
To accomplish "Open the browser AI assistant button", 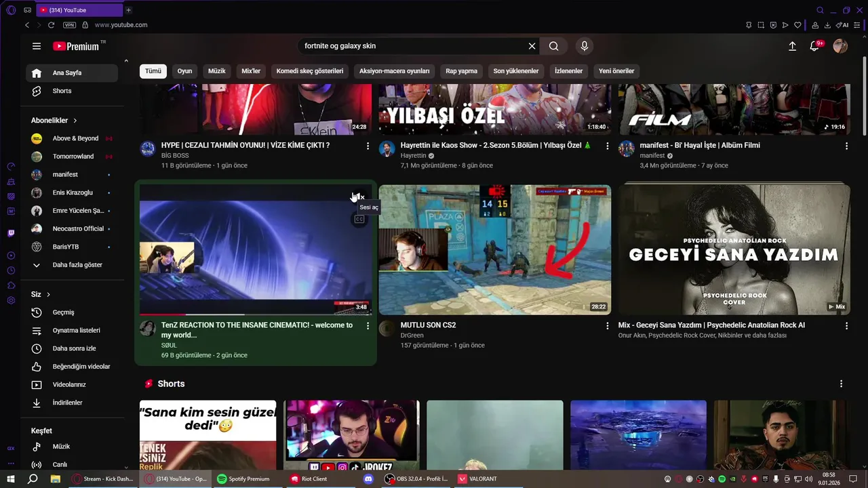I will (x=842, y=25).
